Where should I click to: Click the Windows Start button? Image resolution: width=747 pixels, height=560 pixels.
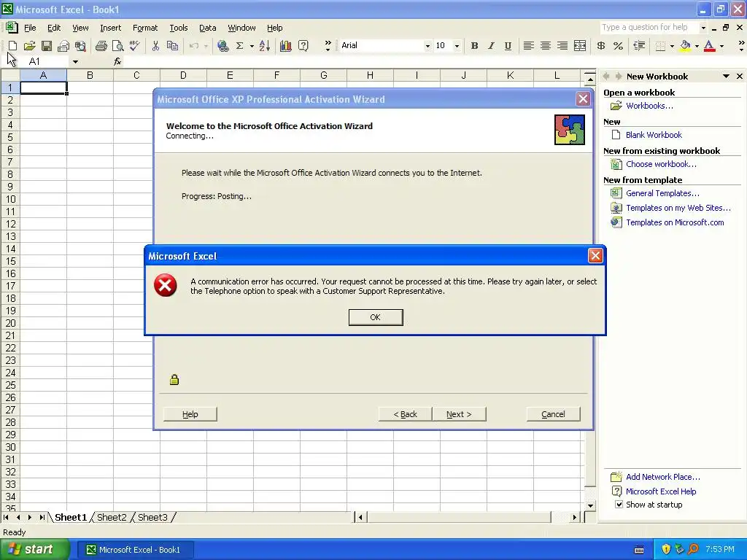(35, 549)
